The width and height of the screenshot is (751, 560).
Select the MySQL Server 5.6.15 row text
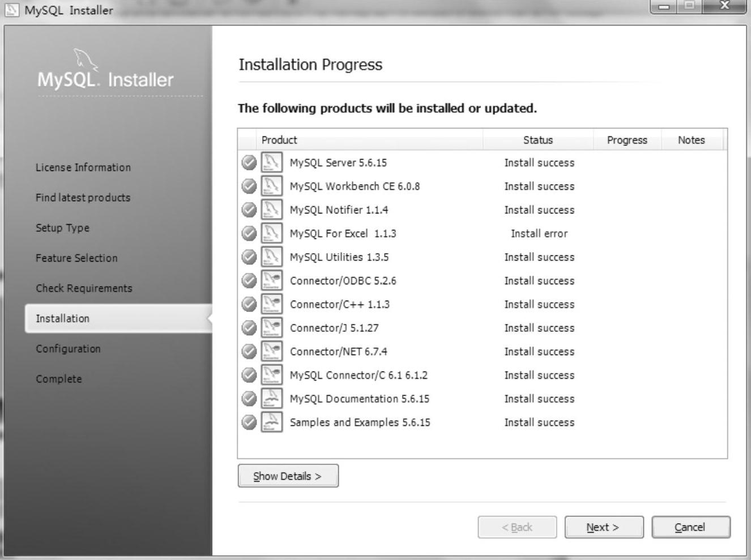(x=338, y=163)
